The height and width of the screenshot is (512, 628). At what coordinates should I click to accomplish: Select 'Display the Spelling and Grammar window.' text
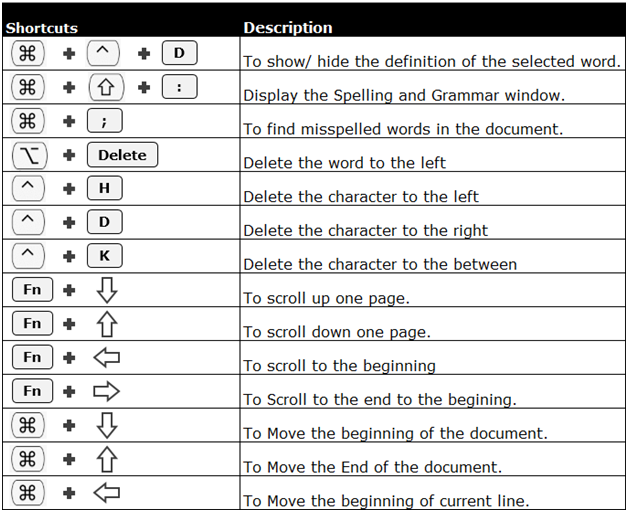pos(404,95)
